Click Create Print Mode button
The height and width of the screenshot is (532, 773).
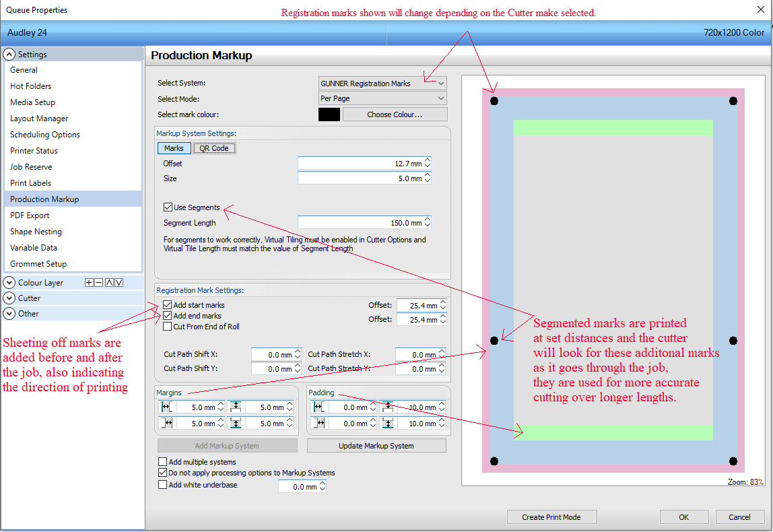click(x=551, y=517)
